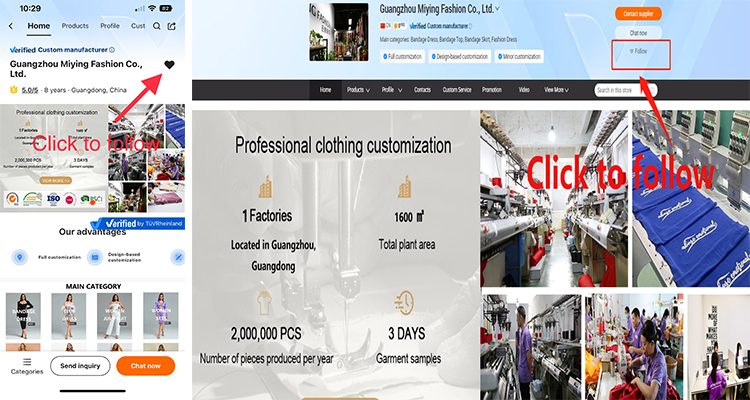Tap the heart follow icon

169,65
